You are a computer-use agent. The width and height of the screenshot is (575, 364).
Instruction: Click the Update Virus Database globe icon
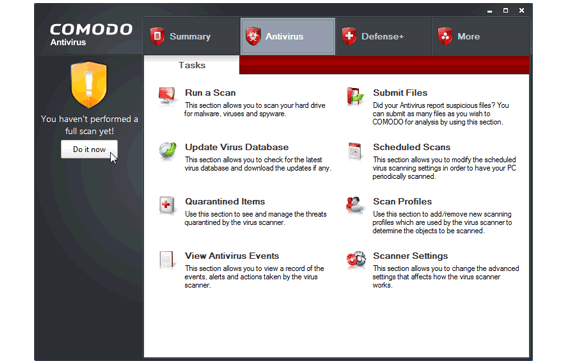pyautogui.click(x=168, y=151)
